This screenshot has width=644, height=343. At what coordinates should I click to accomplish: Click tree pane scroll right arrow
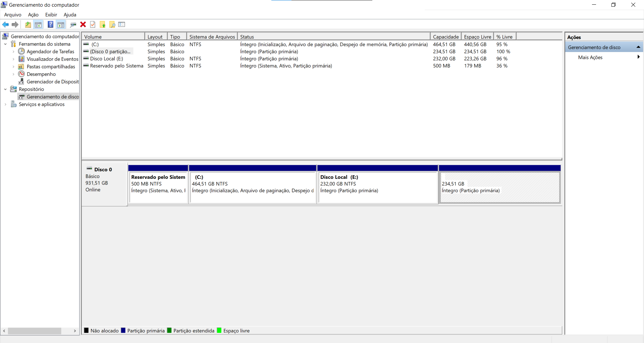click(x=75, y=331)
